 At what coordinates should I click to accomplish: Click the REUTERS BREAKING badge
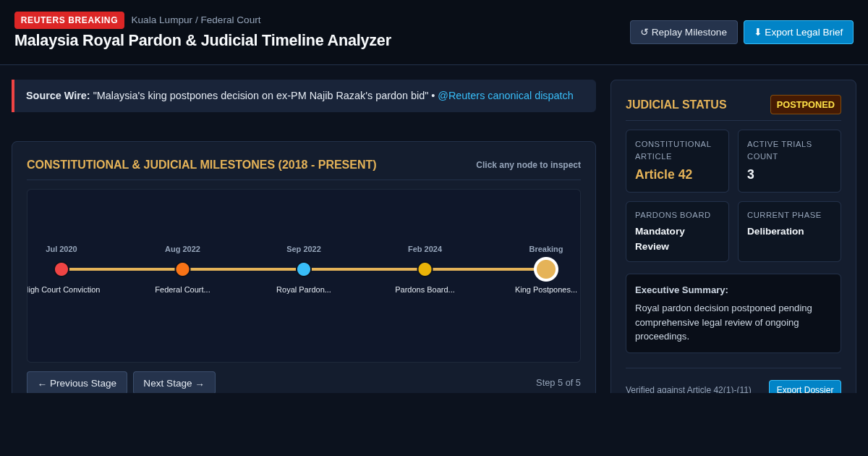(69, 20)
